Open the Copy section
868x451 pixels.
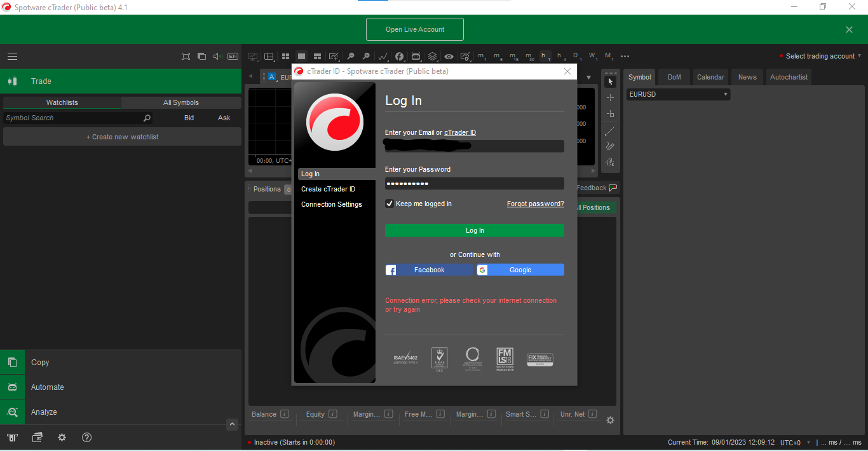coord(121,362)
